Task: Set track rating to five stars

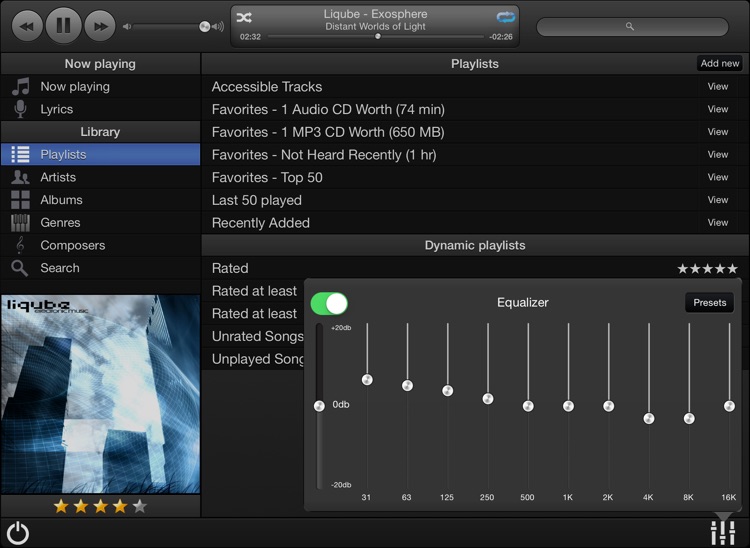Action: coord(140,506)
